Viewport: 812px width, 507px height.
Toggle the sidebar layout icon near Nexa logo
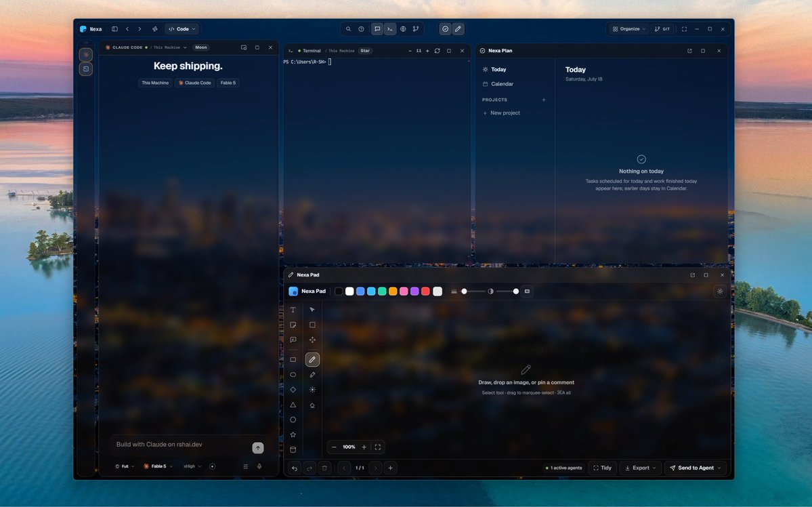pyautogui.click(x=114, y=29)
